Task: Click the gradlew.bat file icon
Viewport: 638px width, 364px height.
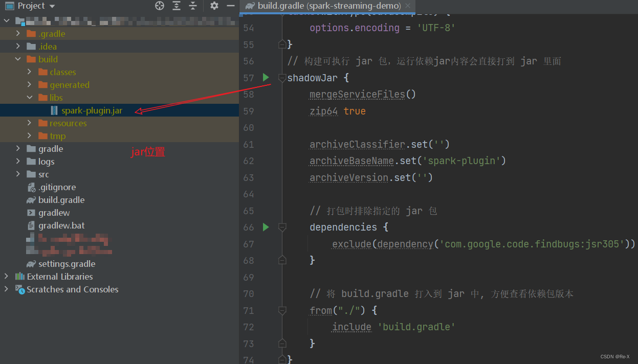Action: [31, 225]
